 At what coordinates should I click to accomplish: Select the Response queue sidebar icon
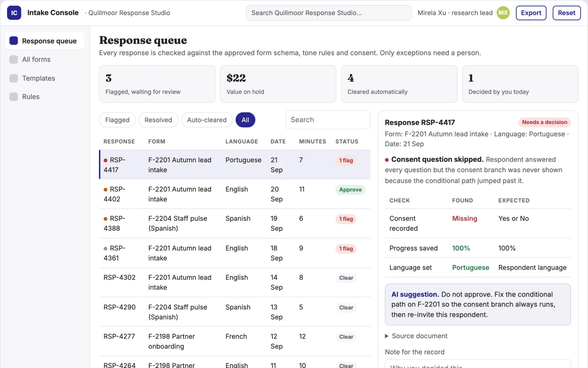14,41
